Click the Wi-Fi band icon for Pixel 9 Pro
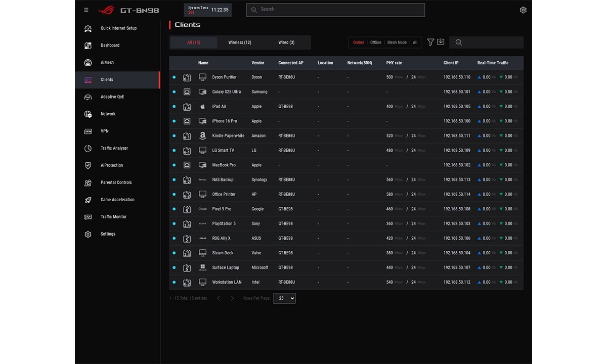Image resolution: width=607 pixels, height=364 pixels. (x=187, y=209)
